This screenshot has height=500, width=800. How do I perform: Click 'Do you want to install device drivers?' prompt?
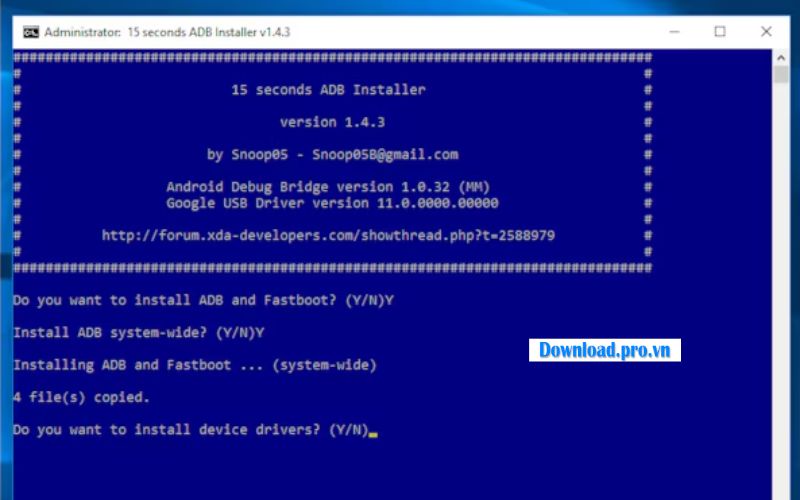[191, 430]
